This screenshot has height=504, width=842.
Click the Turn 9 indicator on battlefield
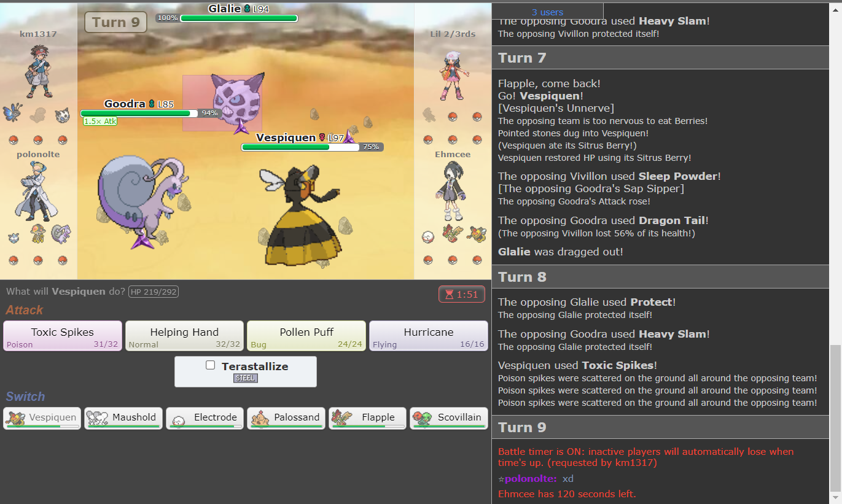tap(115, 23)
